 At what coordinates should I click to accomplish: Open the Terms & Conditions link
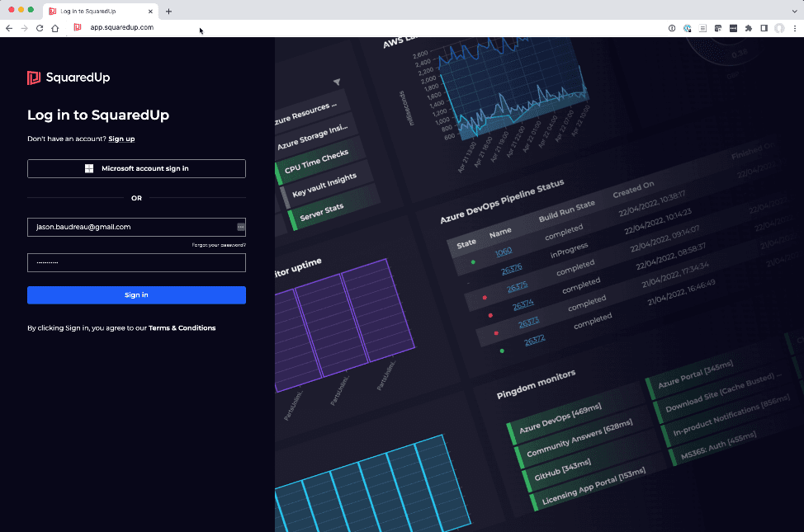tap(182, 328)
